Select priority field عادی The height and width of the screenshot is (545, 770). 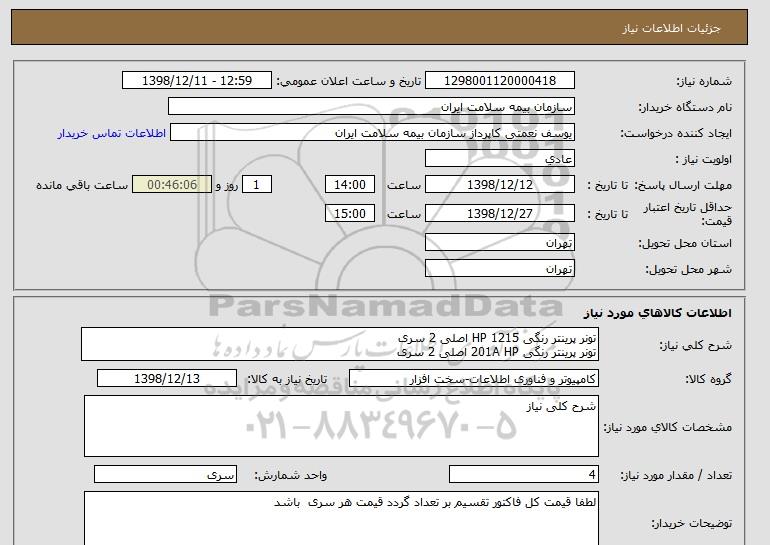point(499,159)
